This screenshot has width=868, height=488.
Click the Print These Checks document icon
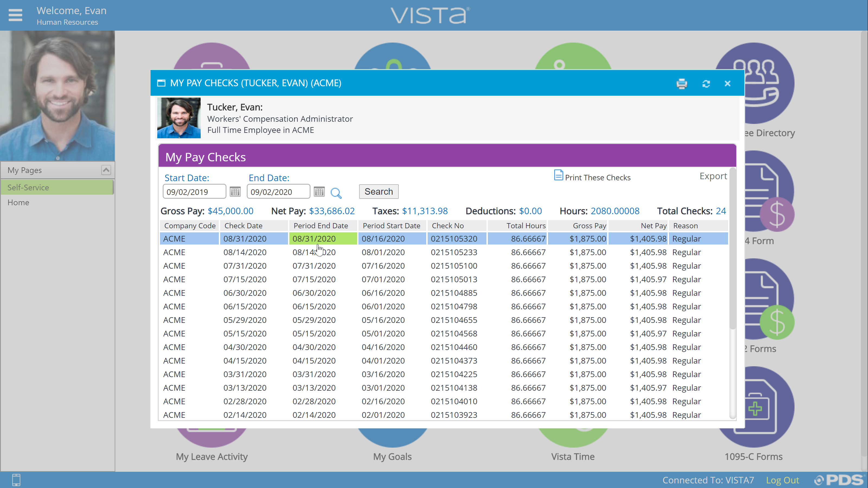pos(558,175)
